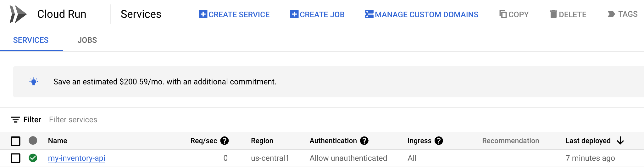The image size is (644, 167).
Task: Toggle the select-all services checkbox
Action: pos(15,141)
